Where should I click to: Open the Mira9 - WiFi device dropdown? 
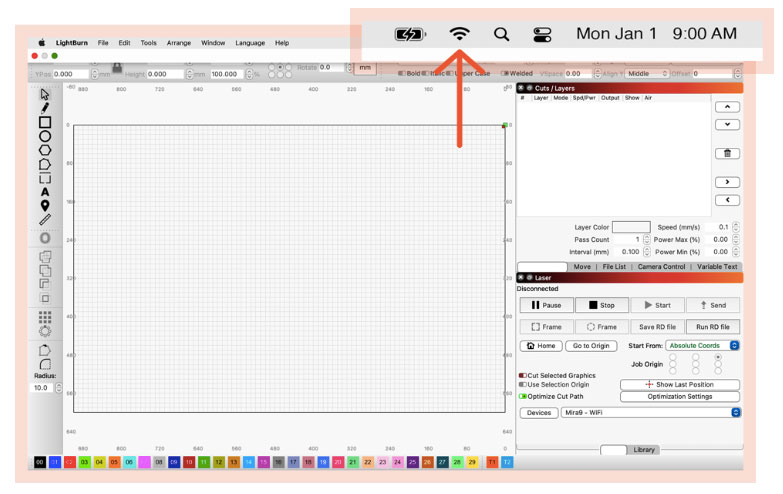[651, 413]
